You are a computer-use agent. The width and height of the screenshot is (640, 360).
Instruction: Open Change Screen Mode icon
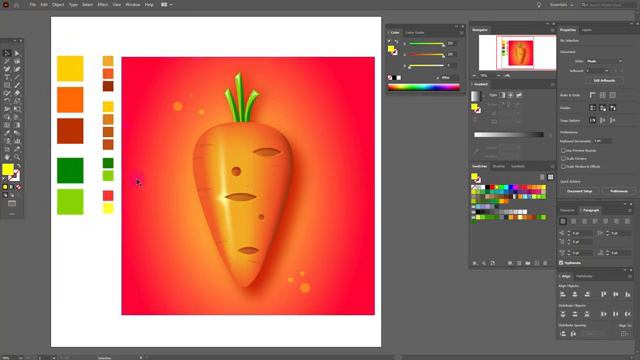(x=12, y=203)
